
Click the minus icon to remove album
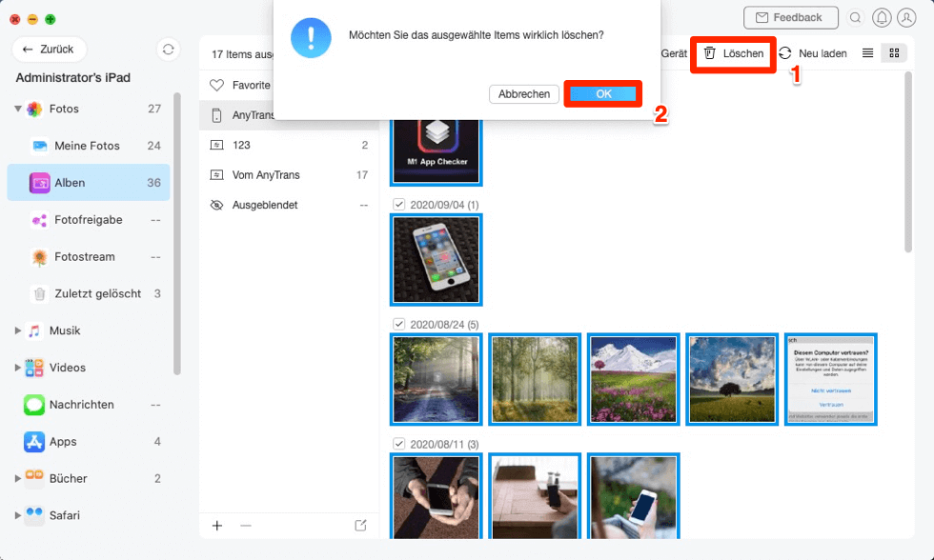click(246, 525)
